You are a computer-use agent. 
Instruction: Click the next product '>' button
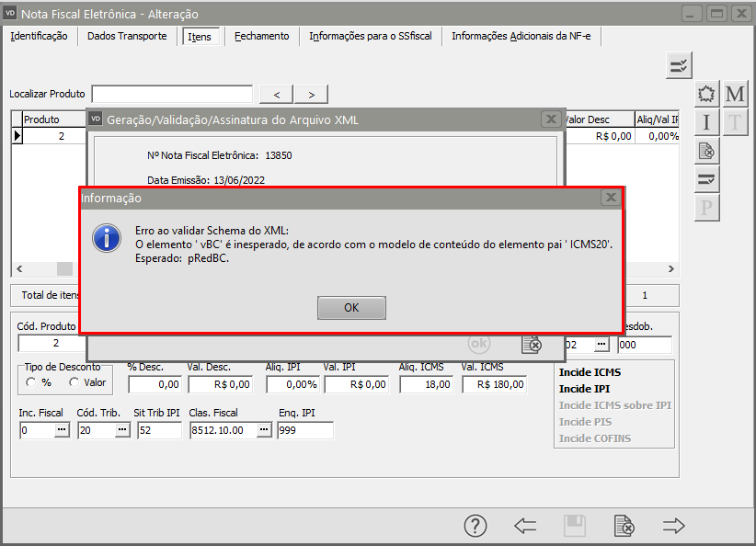(312, 94)
